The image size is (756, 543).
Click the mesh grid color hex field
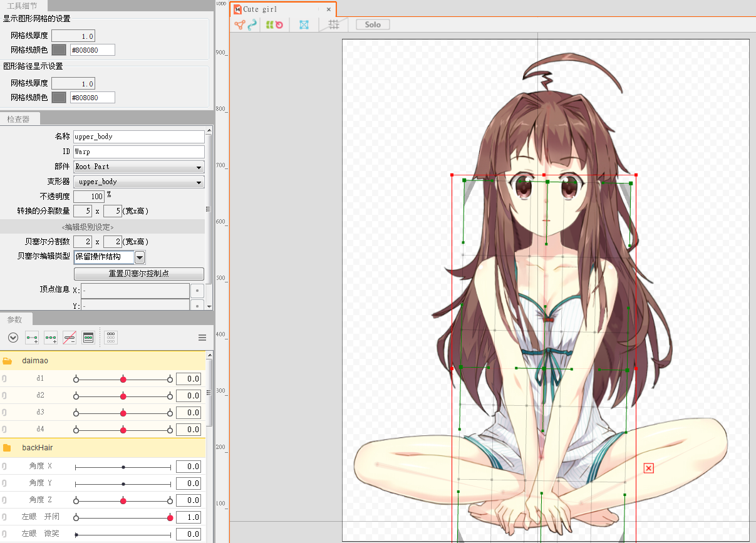pos(93,50)
